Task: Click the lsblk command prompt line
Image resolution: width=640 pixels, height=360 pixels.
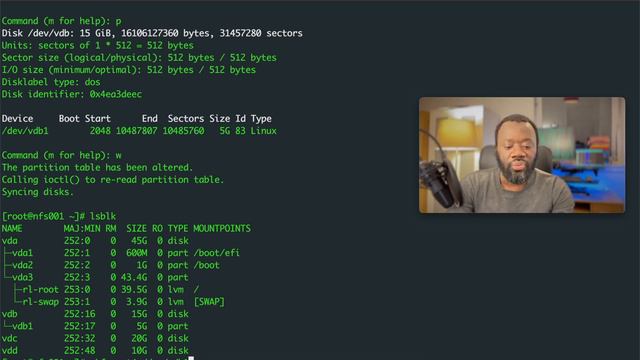Action: point(59,216)
